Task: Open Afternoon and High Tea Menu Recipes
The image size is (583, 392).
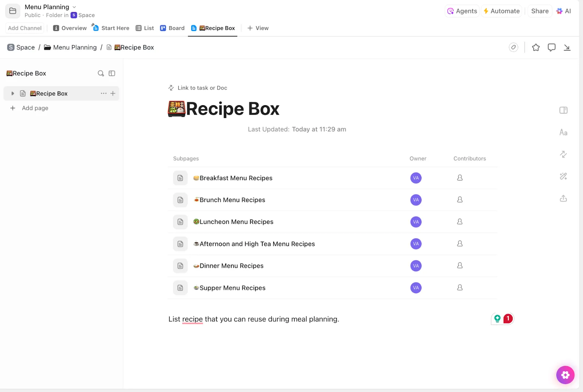Action: pyautogui.click(x=254, y=244)
